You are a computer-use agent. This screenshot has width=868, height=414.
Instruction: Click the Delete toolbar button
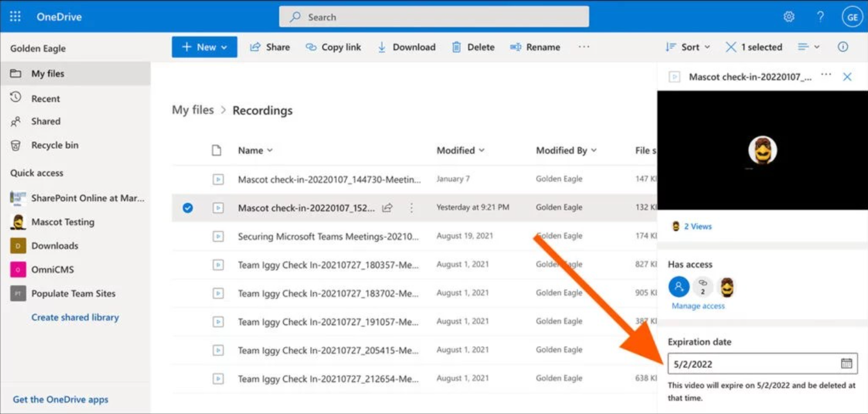pyautogui.click(x=473, y=47)
